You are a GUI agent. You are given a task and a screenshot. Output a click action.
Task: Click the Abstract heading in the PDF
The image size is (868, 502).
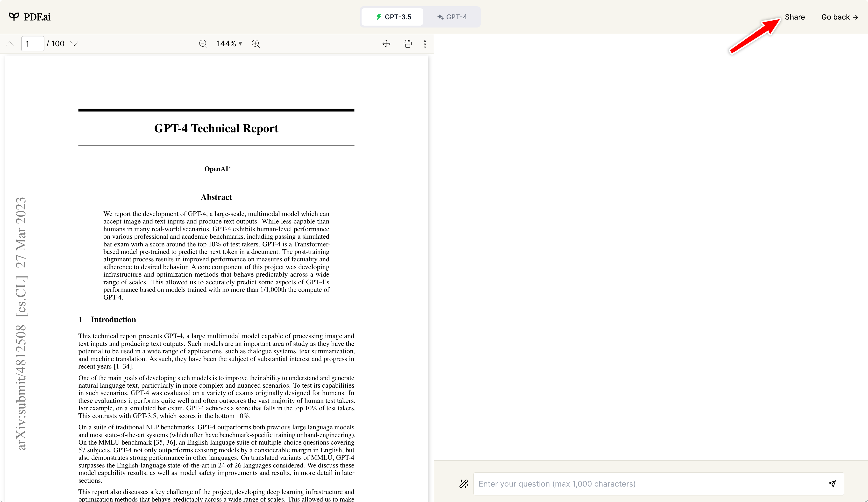coord(216,197)
